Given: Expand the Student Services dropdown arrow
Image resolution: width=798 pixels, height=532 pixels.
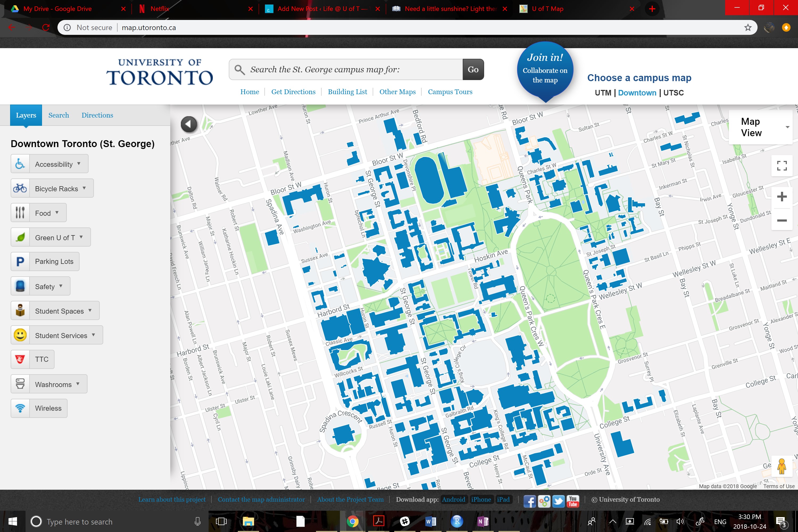Looking at the screenshot, I should (x=93, y=335).
